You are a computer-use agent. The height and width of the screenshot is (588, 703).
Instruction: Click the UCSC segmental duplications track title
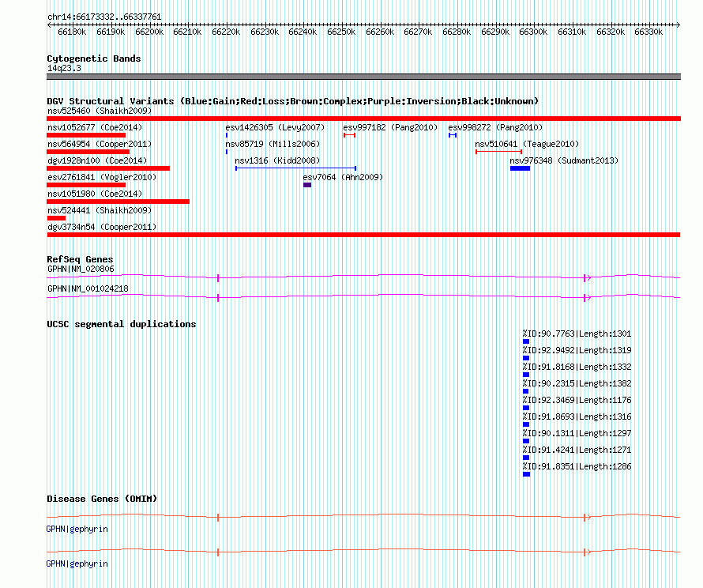pyautogui.click(x=122, y=324)
